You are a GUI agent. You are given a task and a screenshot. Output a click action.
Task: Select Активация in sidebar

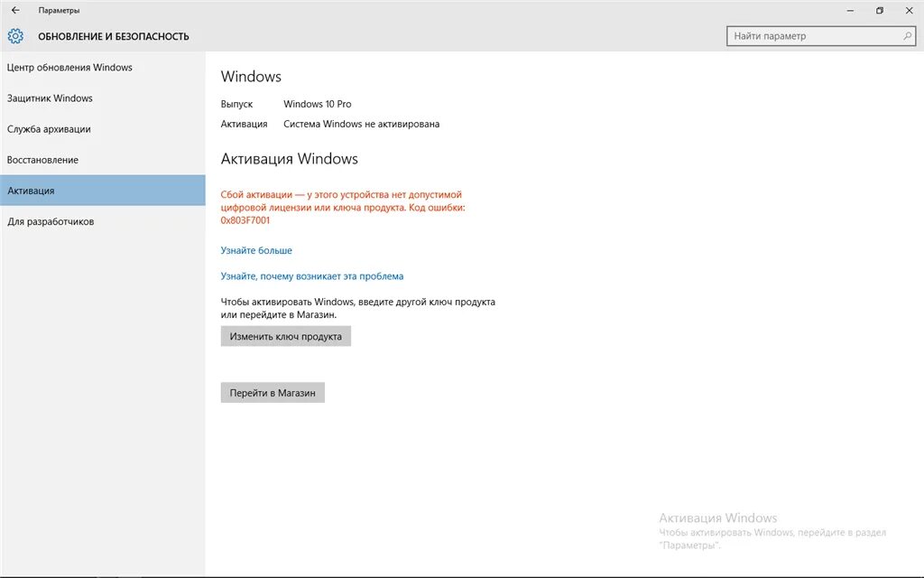(103, 191)
